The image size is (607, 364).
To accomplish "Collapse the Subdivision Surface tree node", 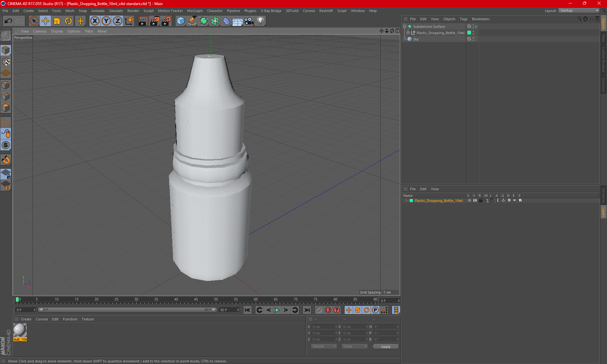I will tap(405, 27).
